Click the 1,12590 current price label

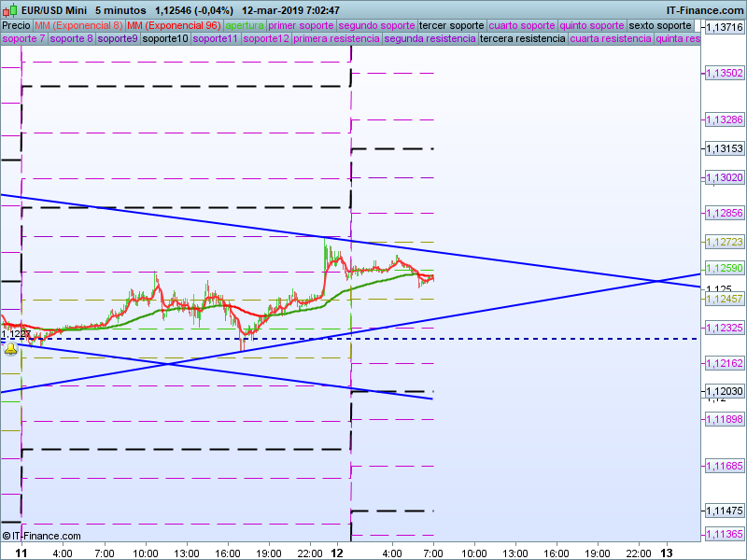[x=724, y=268]
